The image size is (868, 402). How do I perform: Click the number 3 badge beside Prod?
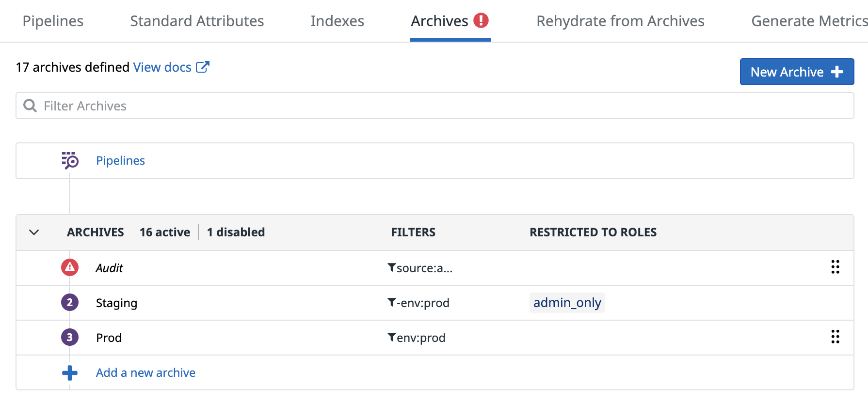coord(70,338)
